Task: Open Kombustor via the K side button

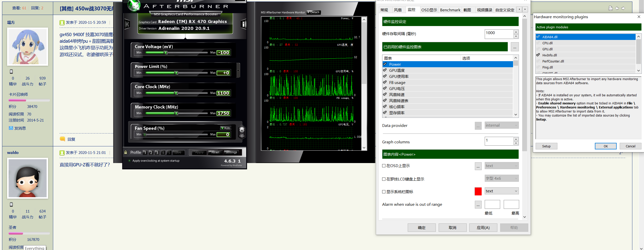Action: [127, 24]
